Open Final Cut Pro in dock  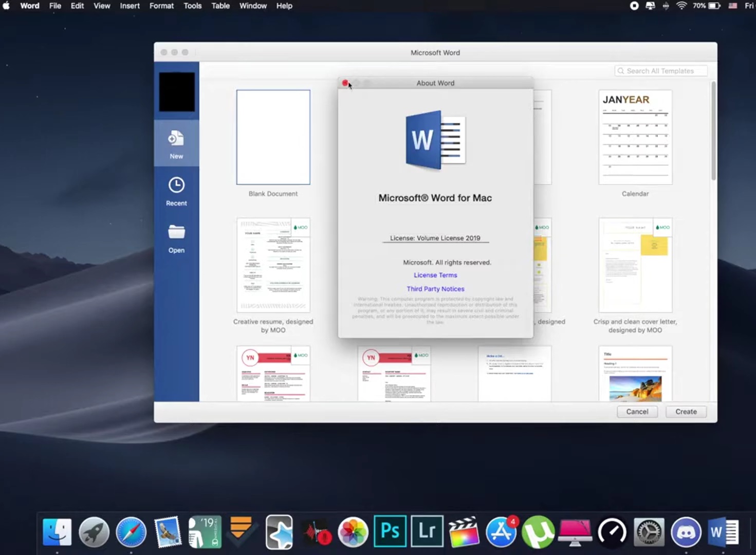click(464, 532)
